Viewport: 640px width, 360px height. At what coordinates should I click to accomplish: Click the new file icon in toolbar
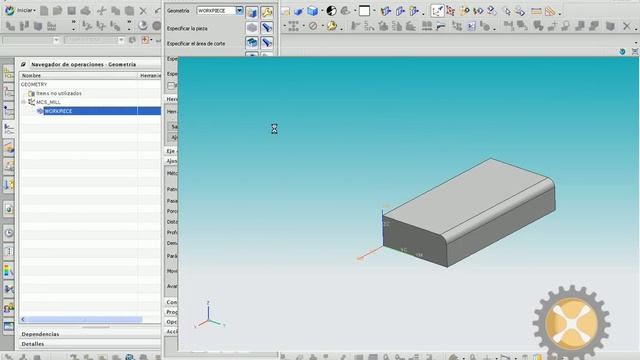tap(44, 11)
